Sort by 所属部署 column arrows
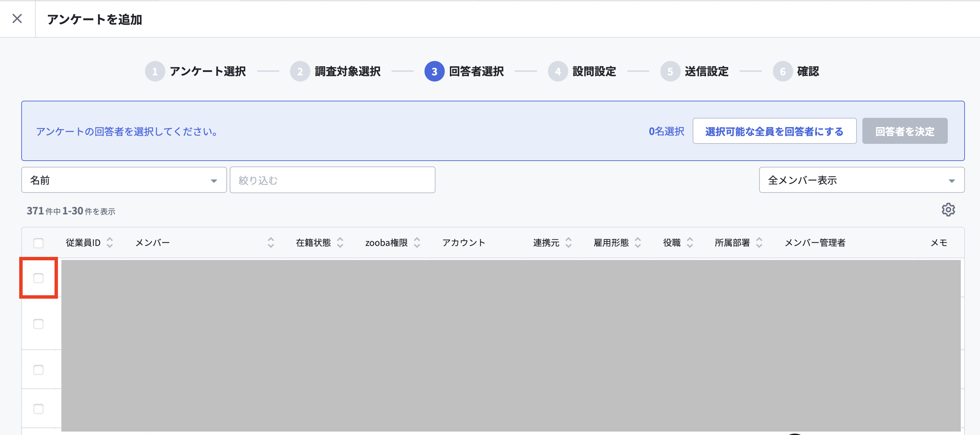 coord(759,243)
